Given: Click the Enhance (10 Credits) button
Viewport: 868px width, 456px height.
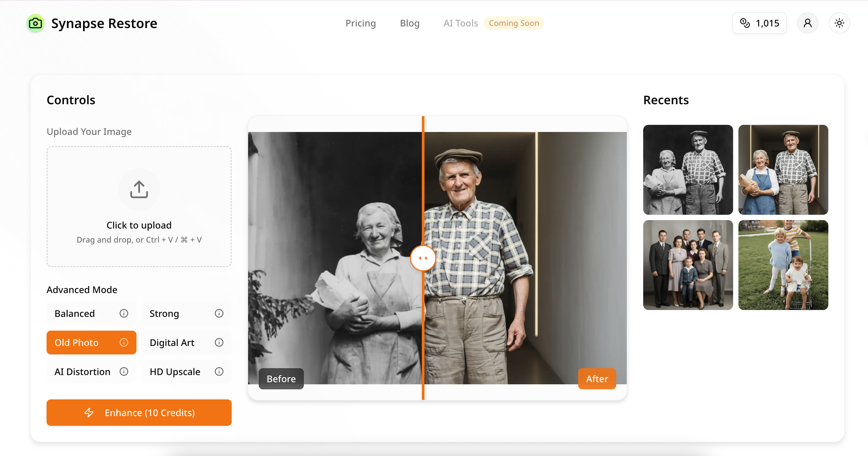Looking at the screenshot, I should 139,412.
